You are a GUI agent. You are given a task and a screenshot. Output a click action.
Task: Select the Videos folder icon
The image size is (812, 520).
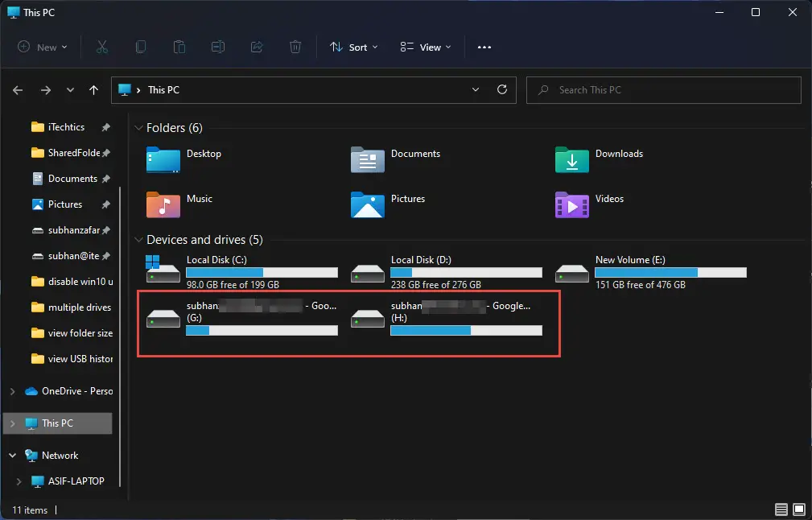pos(571,204)
